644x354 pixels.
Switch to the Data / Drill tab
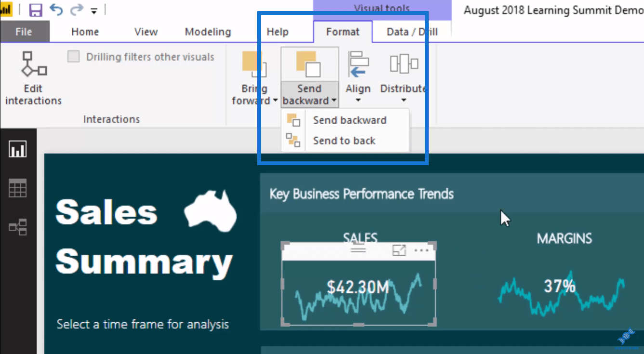pyautogui.click(x=412, y=32)
